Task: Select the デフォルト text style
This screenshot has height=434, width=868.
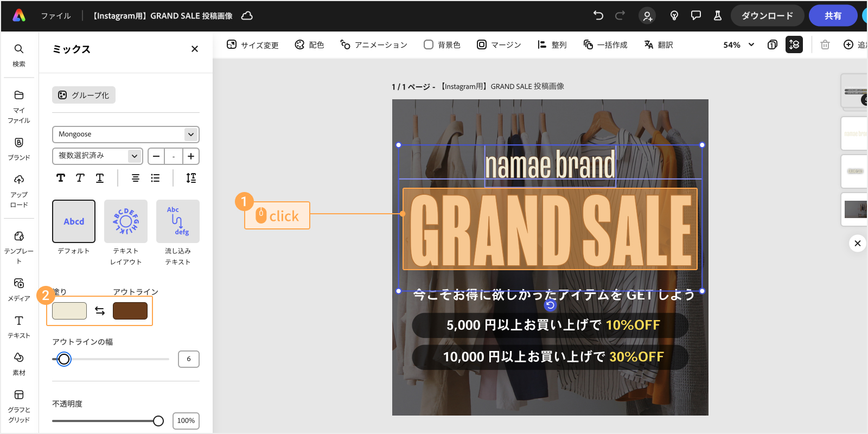Action: (x=74, y=221)
